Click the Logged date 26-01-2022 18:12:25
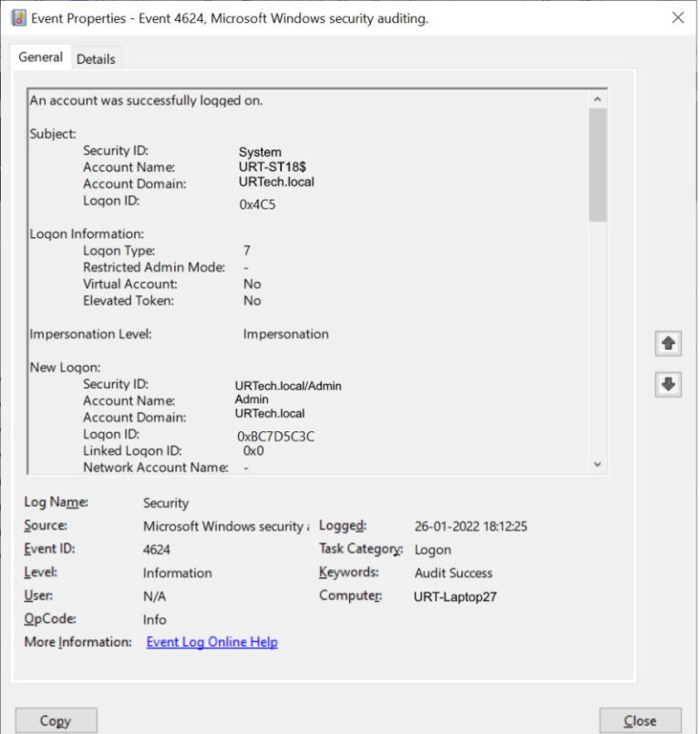Screen dimensions: 700x734 point(471,526)
